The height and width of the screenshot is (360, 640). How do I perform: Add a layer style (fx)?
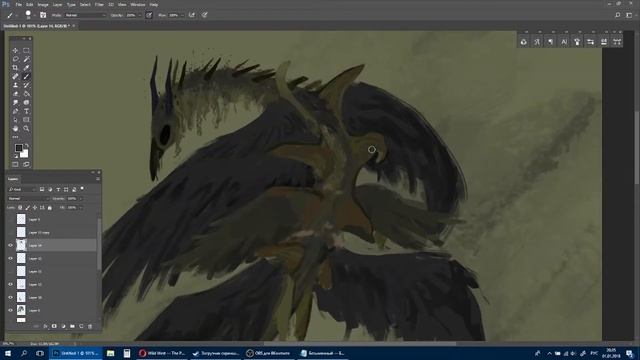click(x=45, y=326)
